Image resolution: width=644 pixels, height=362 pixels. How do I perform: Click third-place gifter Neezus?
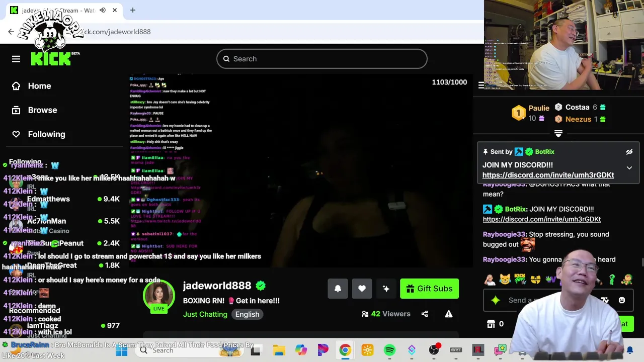point(578,119)
